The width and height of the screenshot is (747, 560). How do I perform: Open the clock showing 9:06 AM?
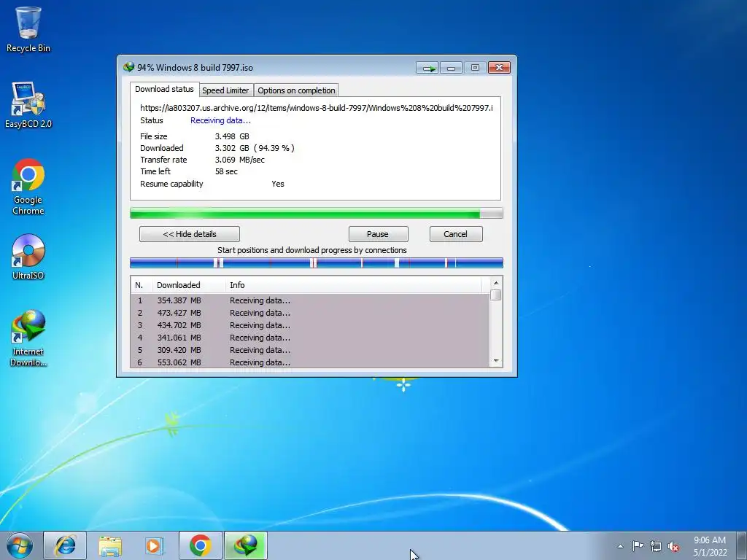[710, 546]
